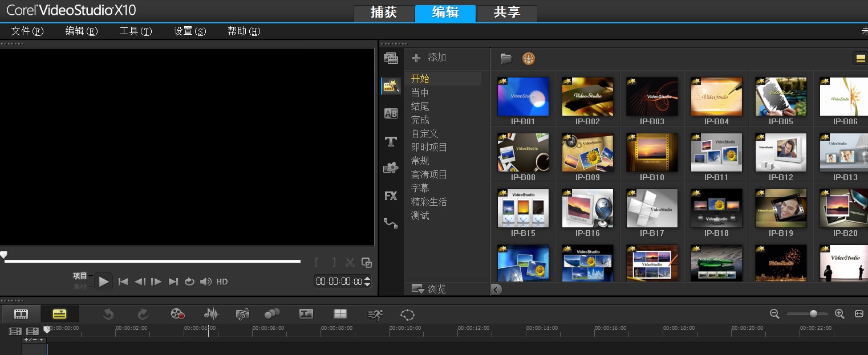Switch to Storyboard View
The width and height of the screenshot is (868, 355).
(21, 314)
